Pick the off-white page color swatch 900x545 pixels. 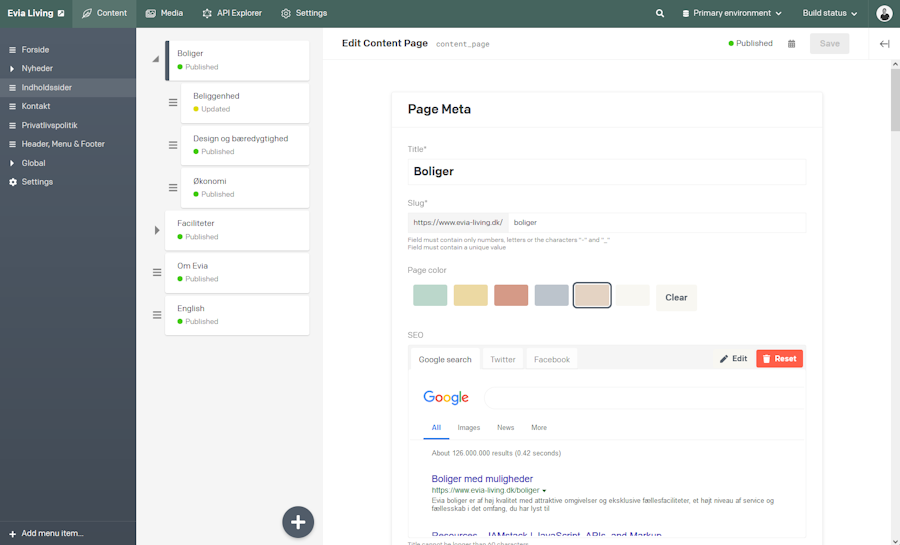click(633, 295)
